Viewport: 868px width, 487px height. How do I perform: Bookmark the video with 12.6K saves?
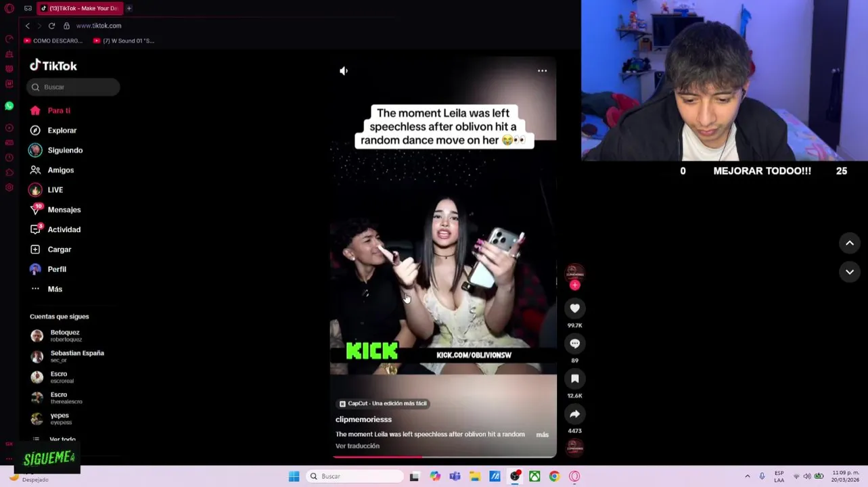(x=574, y=379)
